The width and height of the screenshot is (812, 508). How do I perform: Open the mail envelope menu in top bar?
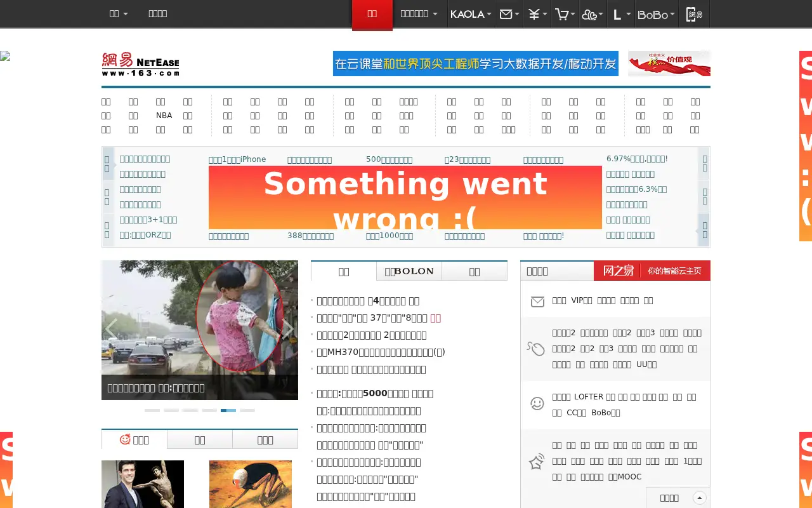tap(509, 14)
